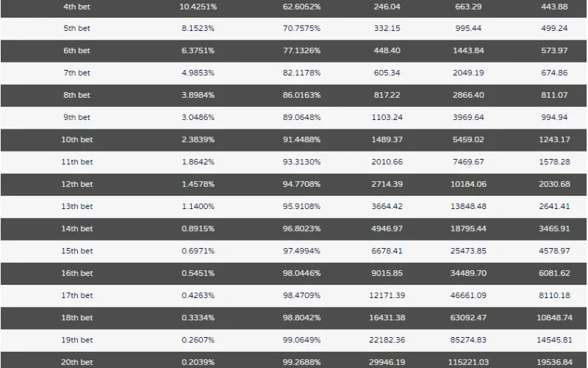Select the 10th bet row label
This screenshot has height=368, width=588.
tap(77, 139)
